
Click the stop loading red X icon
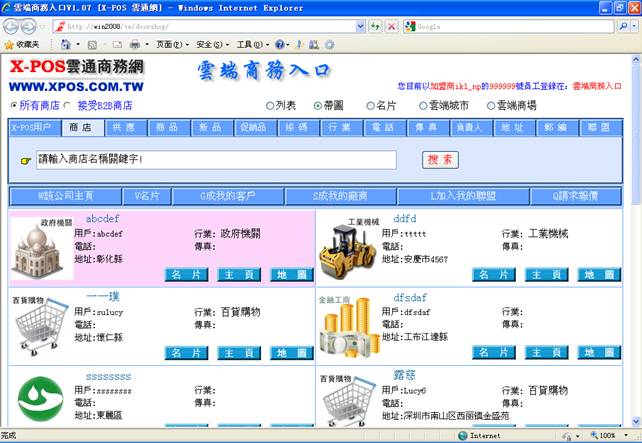click(x=391, y=26)
